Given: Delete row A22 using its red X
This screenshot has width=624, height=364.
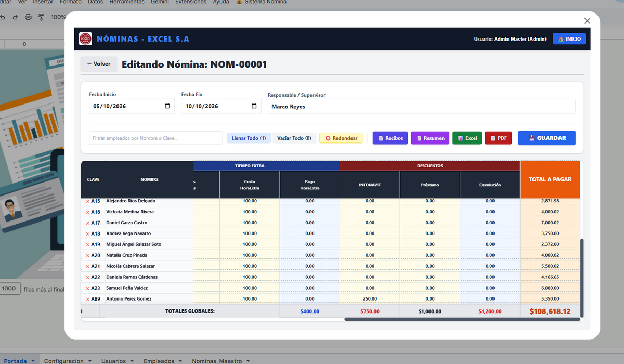Looking at the screenshot, I should [87, 278].
